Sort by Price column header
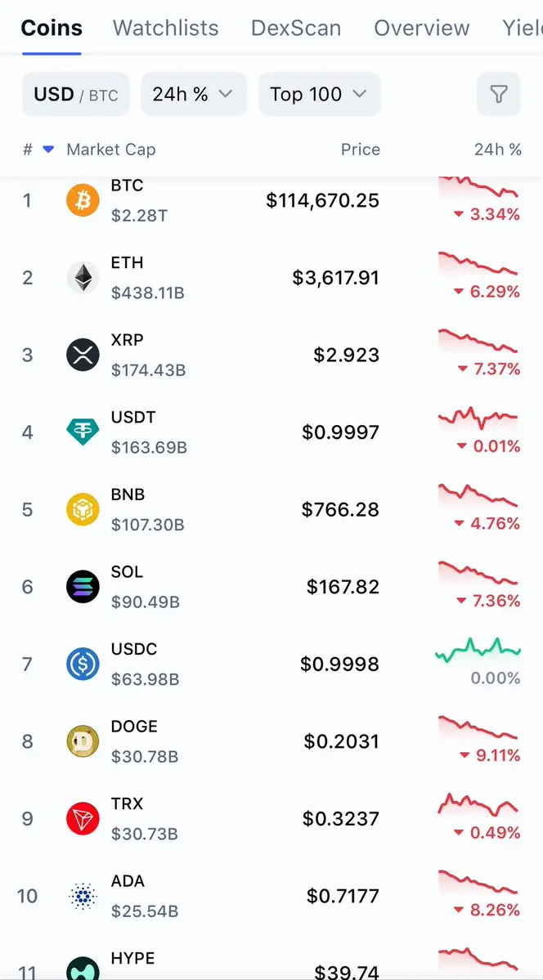543x980 pixels. [361, 150]
